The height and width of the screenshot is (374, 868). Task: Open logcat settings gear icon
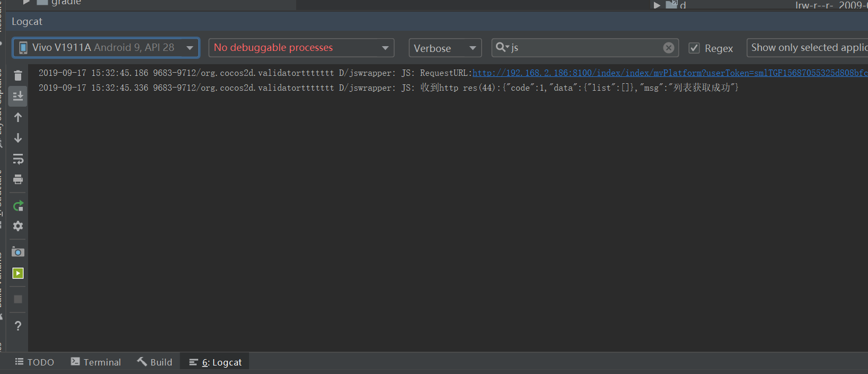tap(18, 226)
